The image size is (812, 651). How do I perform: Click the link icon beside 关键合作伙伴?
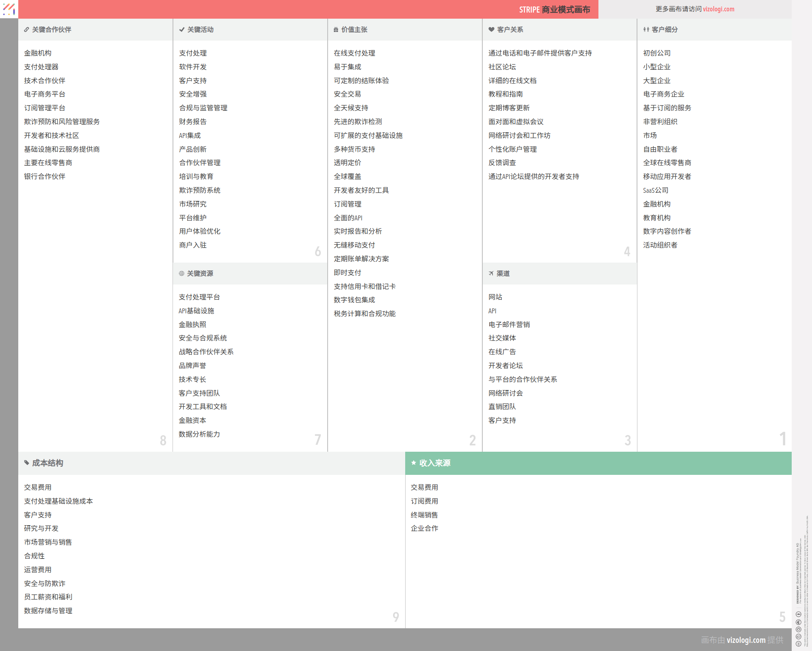26,30
